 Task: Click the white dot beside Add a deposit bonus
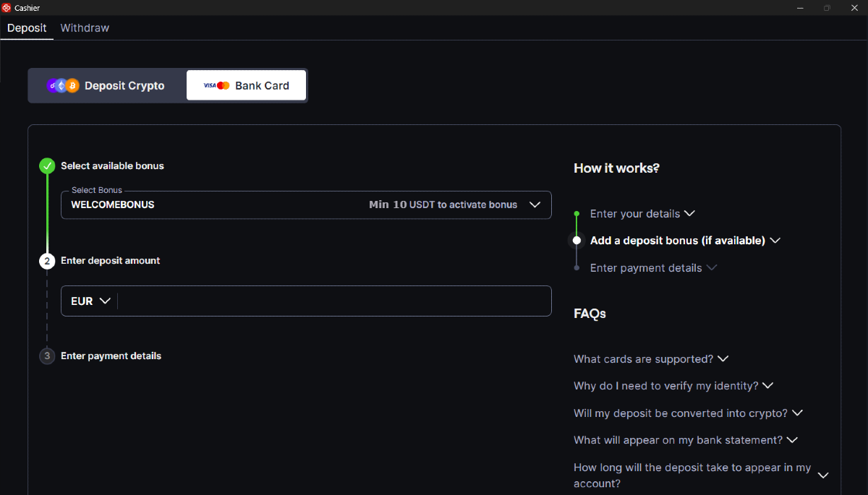576,241
